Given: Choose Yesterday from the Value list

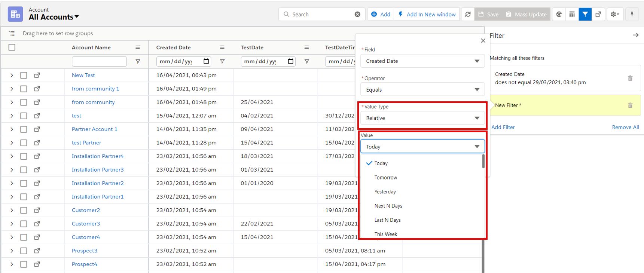Looking at the screenshot, I should [x=385, y=192].
